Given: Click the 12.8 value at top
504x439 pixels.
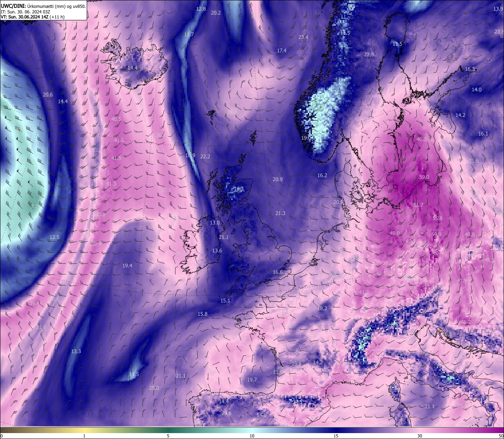Looking at the screenshot, I should pyautogui.click(x=201, y=9).
